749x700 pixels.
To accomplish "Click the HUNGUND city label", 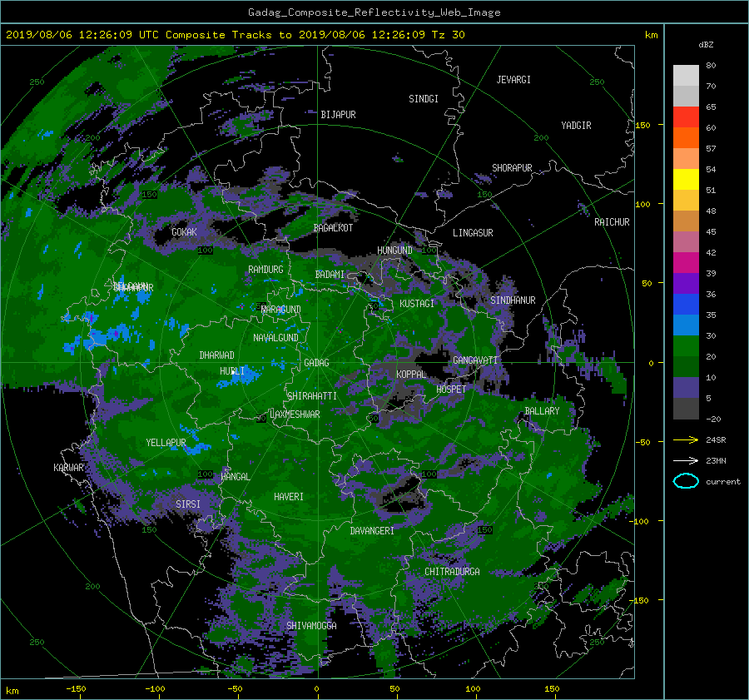I will [394, 251].
